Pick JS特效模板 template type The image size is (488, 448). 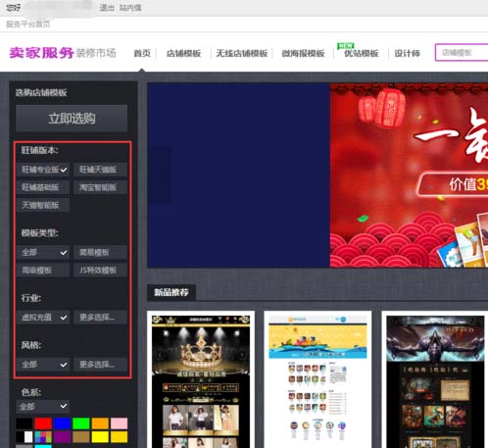point(100,271)
